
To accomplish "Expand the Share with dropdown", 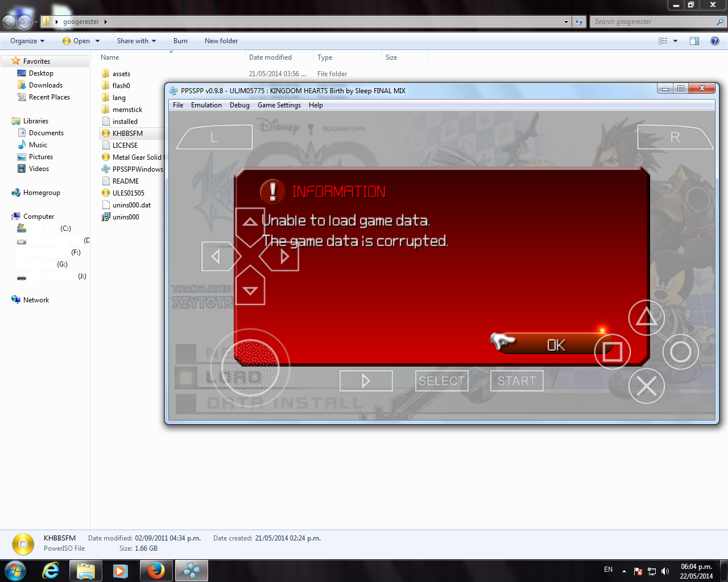I will tap(136, 41).
